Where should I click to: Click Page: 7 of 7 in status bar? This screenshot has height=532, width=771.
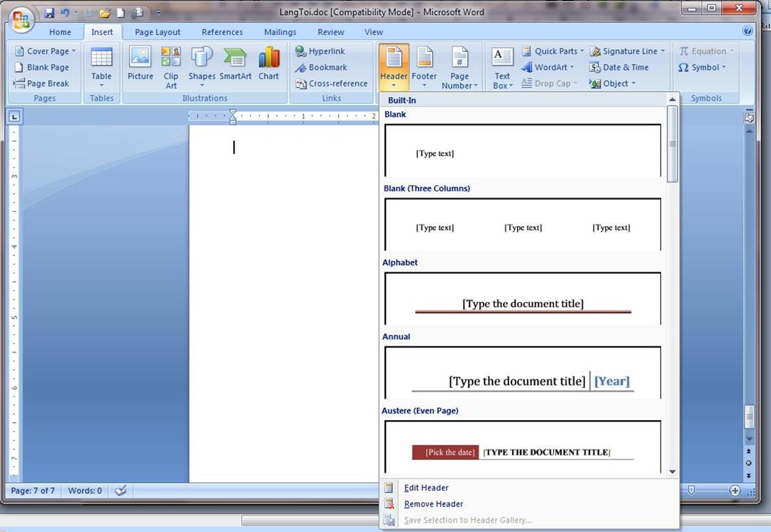(33, 490)
